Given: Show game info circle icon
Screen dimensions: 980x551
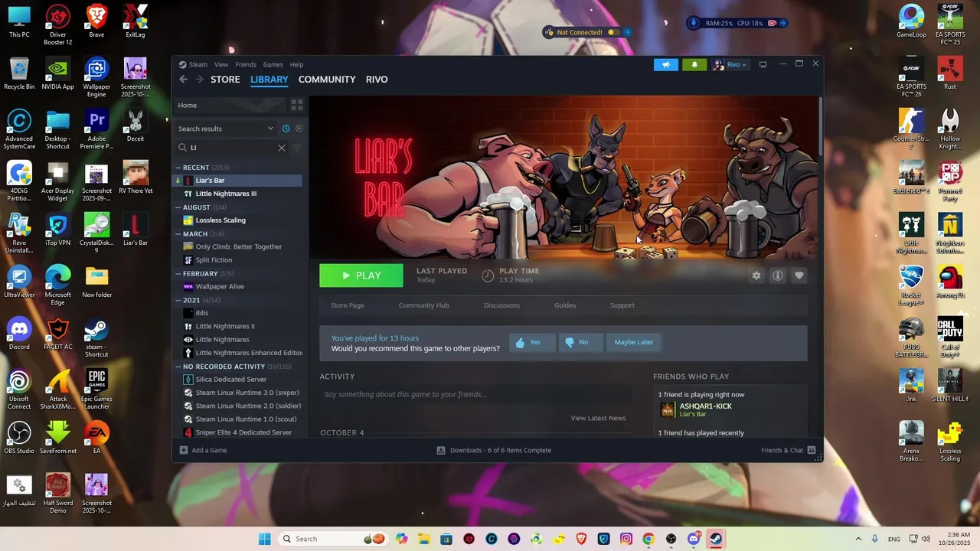Looking at the screenshot, I should point(778,275).
